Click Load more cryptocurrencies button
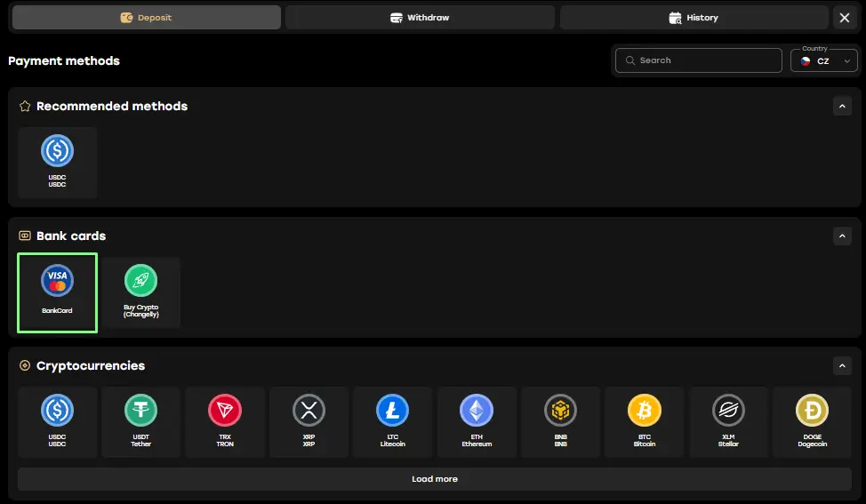The image size is (866, 504). click(x=434, y=479)
